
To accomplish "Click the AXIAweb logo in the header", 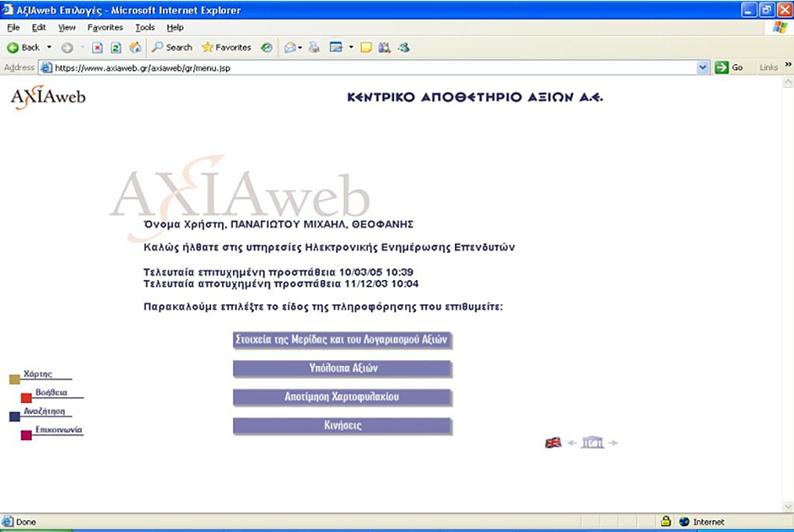I will pyautogui.click(x=48, y=97).
